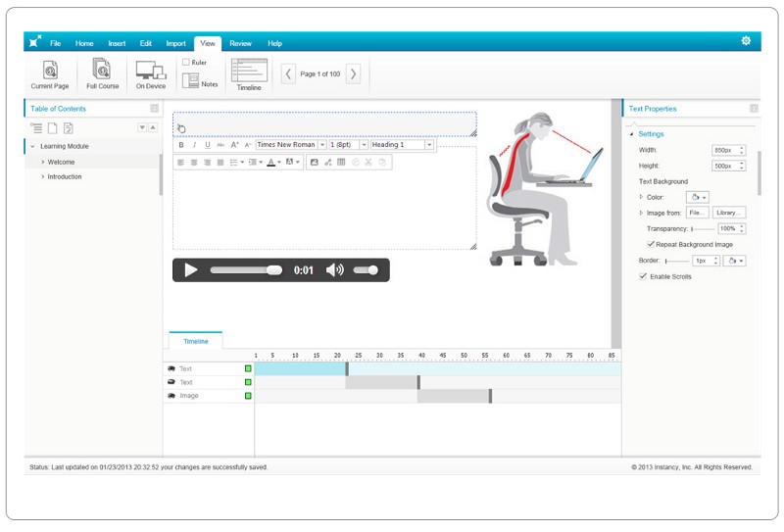Viewport: 784px width, 532px height.
Task: Collapse the Text Properties panel
Action: pyautogui.click(x=754, y=109)
